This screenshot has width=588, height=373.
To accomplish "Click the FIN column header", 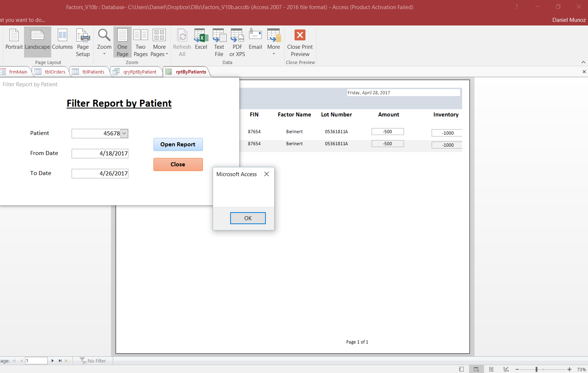I will point(254,115).
